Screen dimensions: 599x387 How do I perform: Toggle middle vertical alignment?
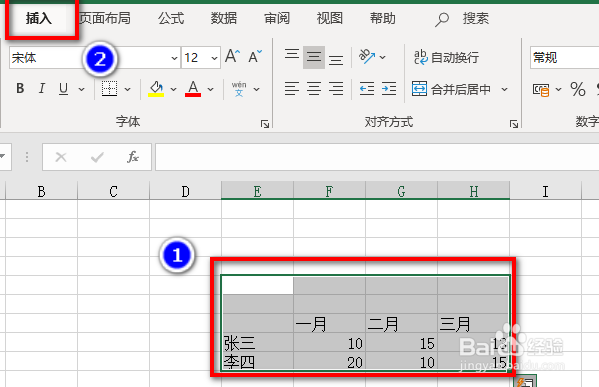[314, 57]
